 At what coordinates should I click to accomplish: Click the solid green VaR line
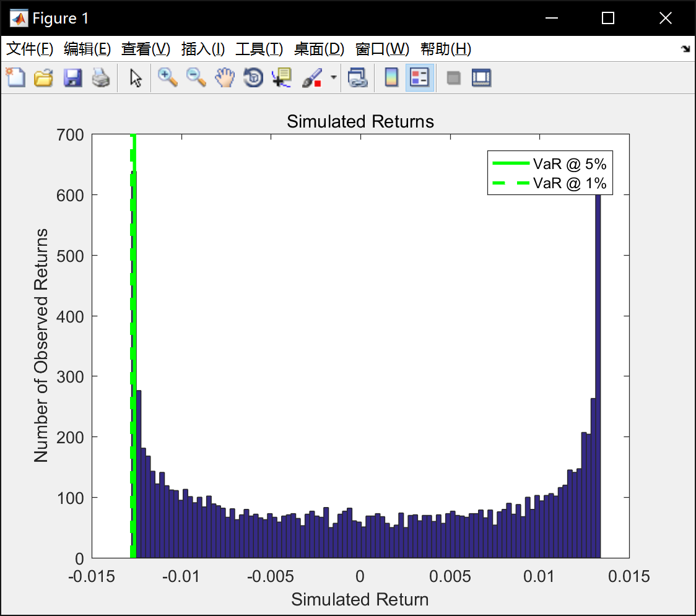click(134, 346)
